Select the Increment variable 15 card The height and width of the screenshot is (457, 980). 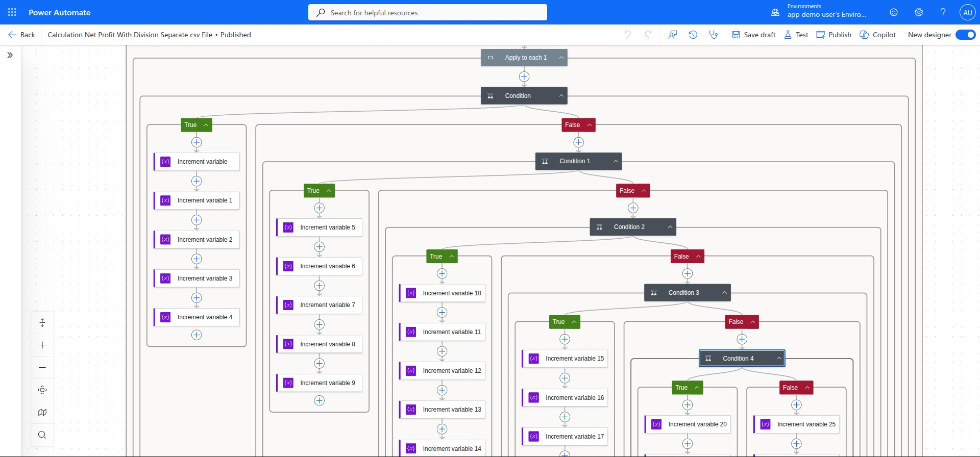(565, 359)
